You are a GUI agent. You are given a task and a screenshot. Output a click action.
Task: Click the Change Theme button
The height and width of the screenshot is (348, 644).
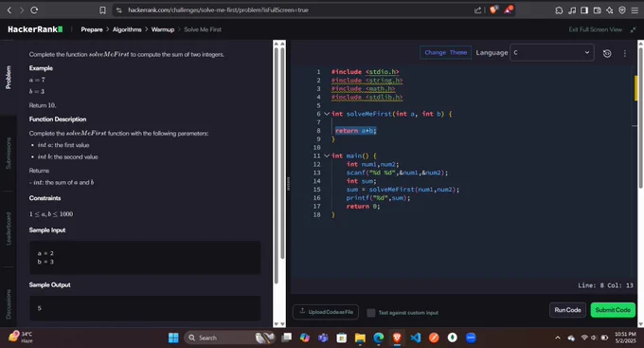(446, 53)
